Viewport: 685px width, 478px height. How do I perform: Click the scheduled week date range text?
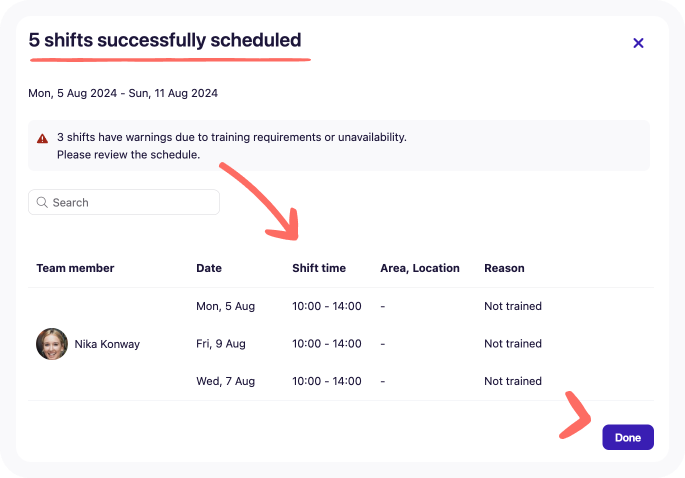[x=123, y=93]
